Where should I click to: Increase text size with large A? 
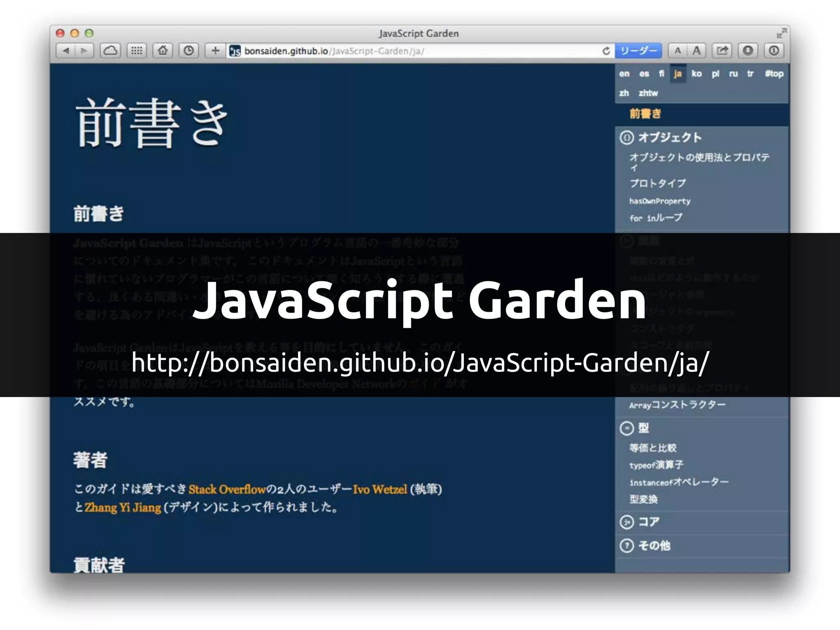(696, 51)
